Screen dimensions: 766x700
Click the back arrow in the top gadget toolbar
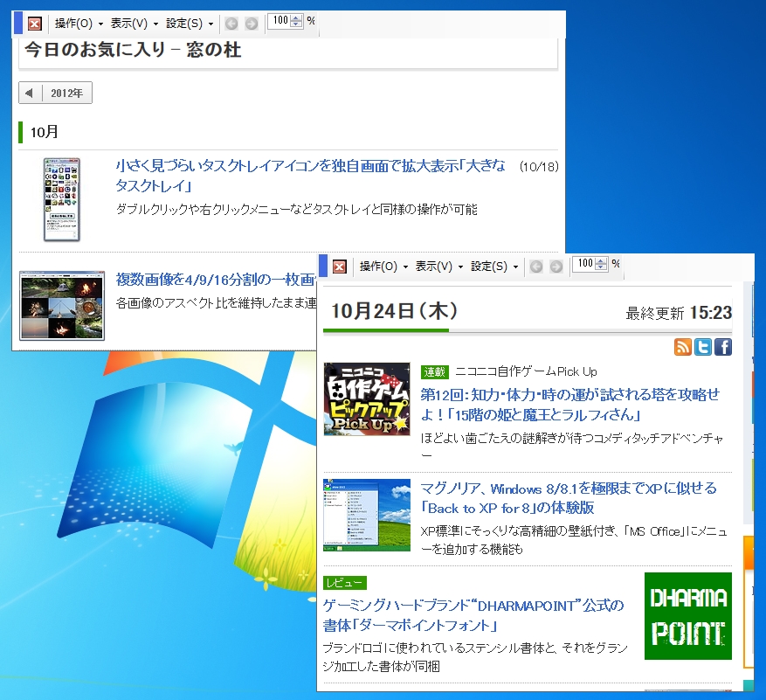pyautogui.click(x=231, y=22)
